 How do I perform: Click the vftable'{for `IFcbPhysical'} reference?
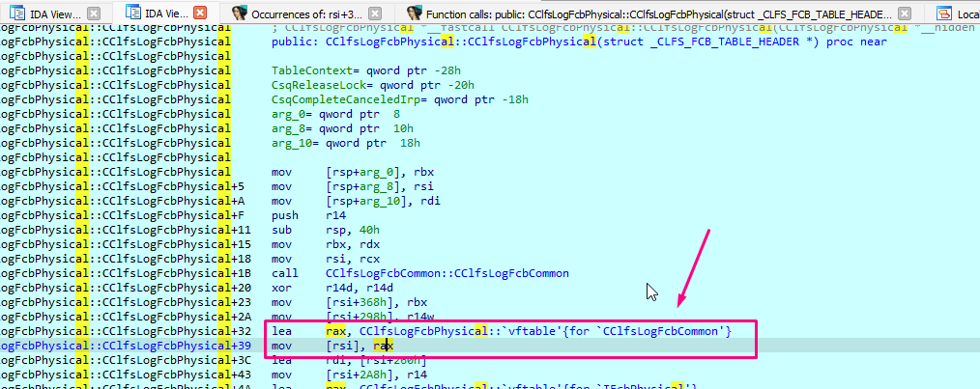[x=528, y=386]
